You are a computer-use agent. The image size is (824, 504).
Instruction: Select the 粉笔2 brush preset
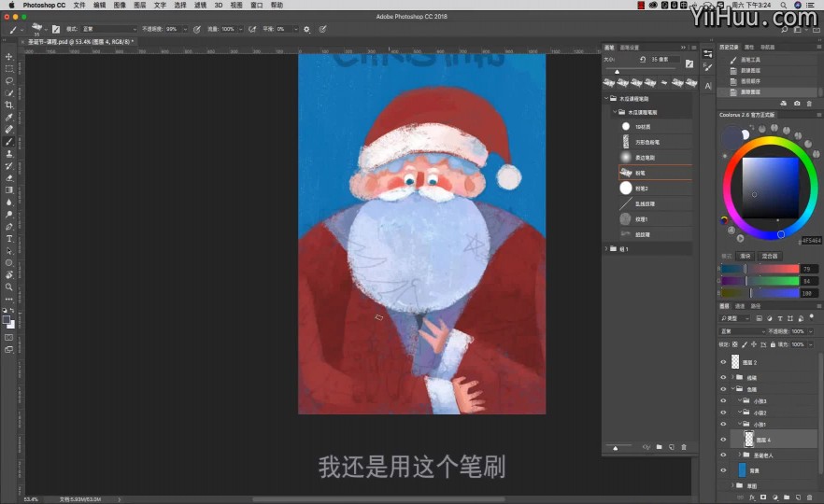[x=655, y=188]
